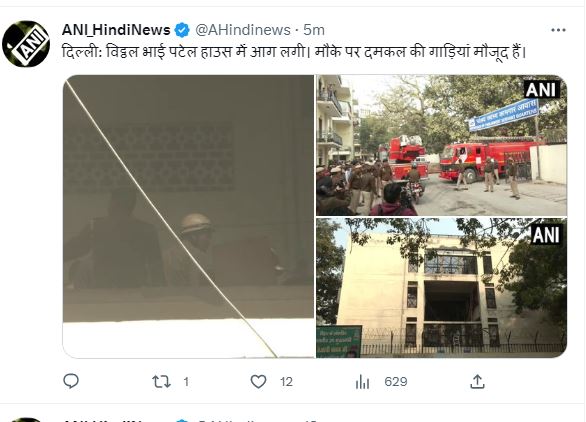Click the blue verified badge
This screenshot has height=422, width=586.
point(182,30)
